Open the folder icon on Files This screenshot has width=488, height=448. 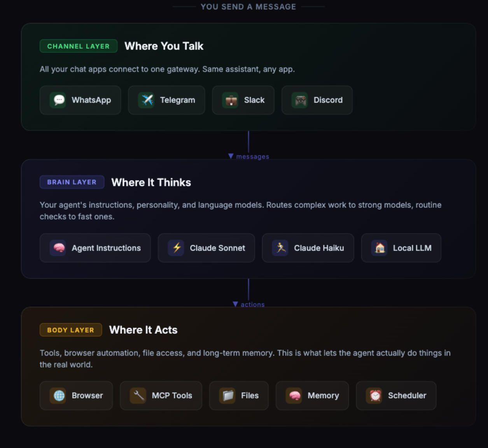(x=227, y=396)
